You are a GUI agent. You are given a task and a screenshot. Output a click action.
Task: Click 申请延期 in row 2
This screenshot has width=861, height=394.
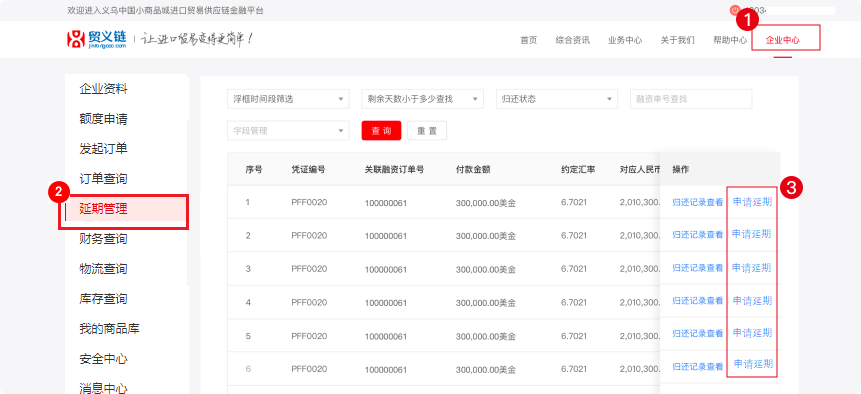pyautogui.click(x=752, y=234)
